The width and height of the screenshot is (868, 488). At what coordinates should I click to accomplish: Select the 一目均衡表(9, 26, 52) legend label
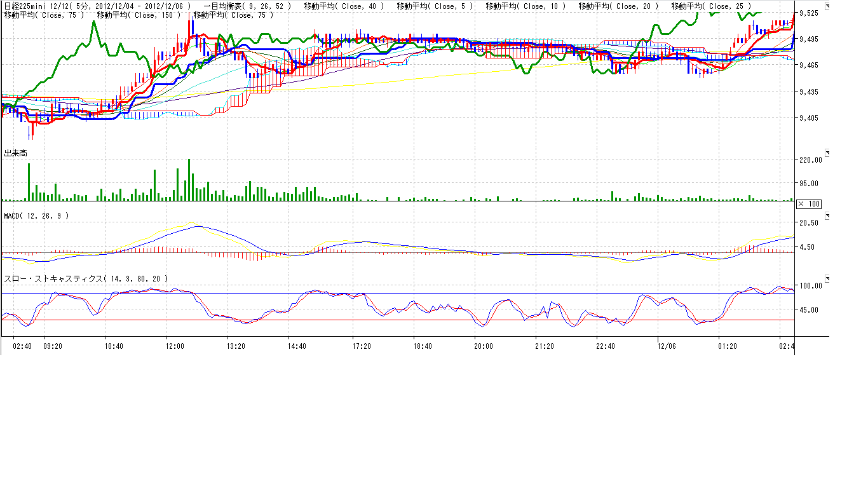tap(247, 6)
